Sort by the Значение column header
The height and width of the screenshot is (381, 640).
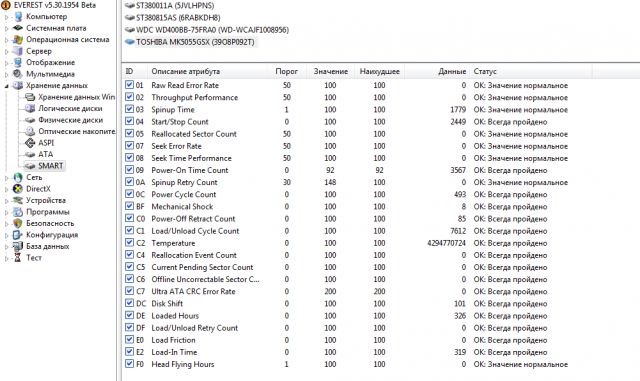pyautogui.click(x=330, y=71)
